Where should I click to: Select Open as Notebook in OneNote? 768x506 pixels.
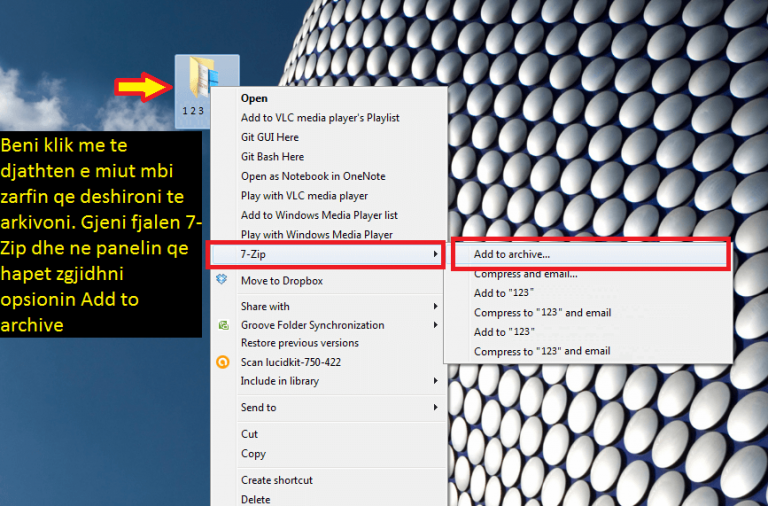coord(312,176)
